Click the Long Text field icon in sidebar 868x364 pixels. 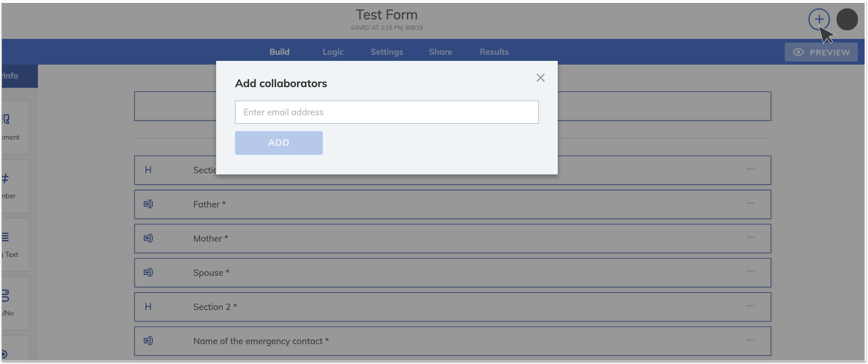coord(5,237)
